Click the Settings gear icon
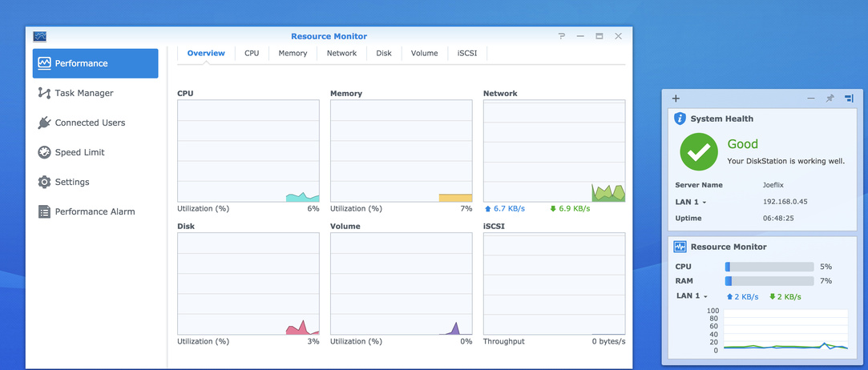 [44, 182]
